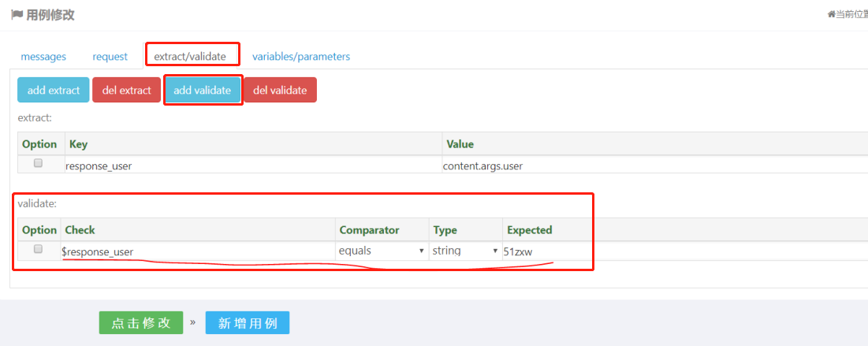Click the Expected column header
868x346 pixels.
coord(529,229)
